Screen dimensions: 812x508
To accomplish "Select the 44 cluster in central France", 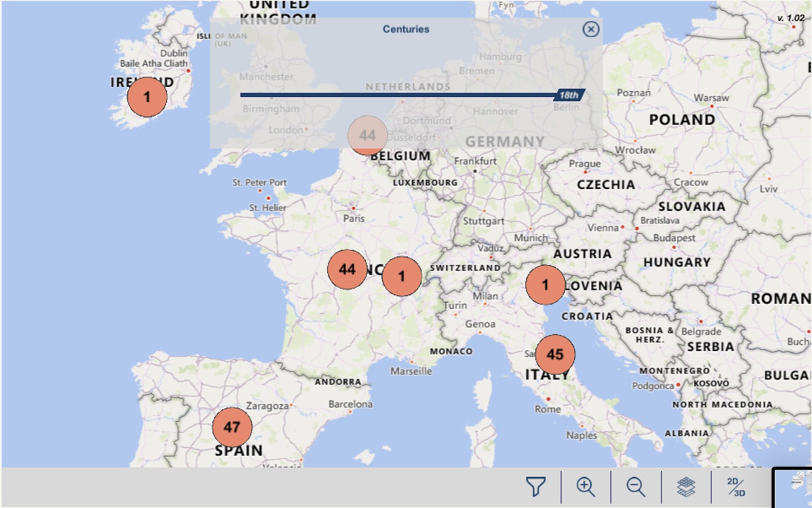I will tap(347, 269).
